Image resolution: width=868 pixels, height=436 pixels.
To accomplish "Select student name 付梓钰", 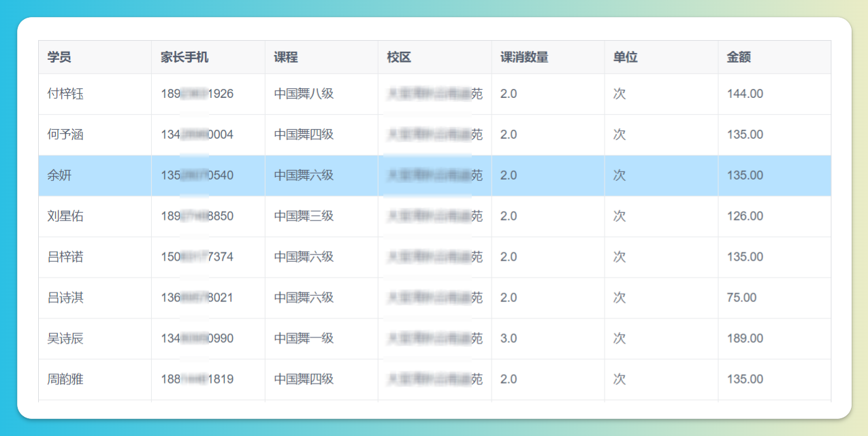I will [x=65, y=94].
